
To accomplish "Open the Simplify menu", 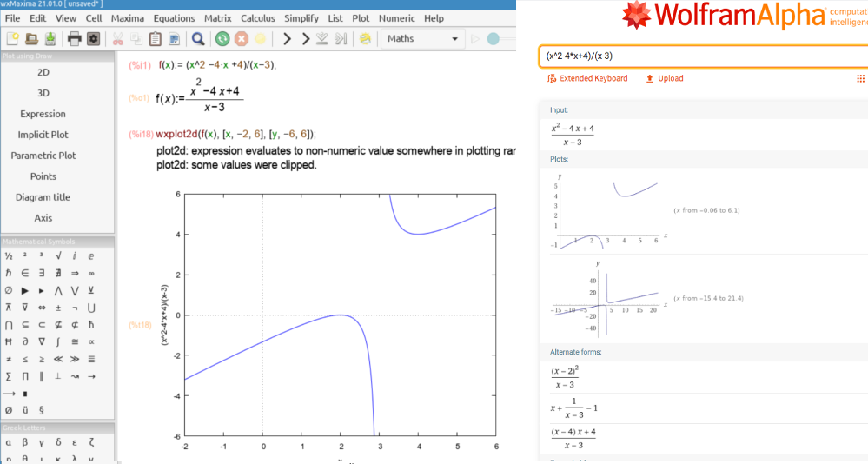I will [x=301, y=18].
